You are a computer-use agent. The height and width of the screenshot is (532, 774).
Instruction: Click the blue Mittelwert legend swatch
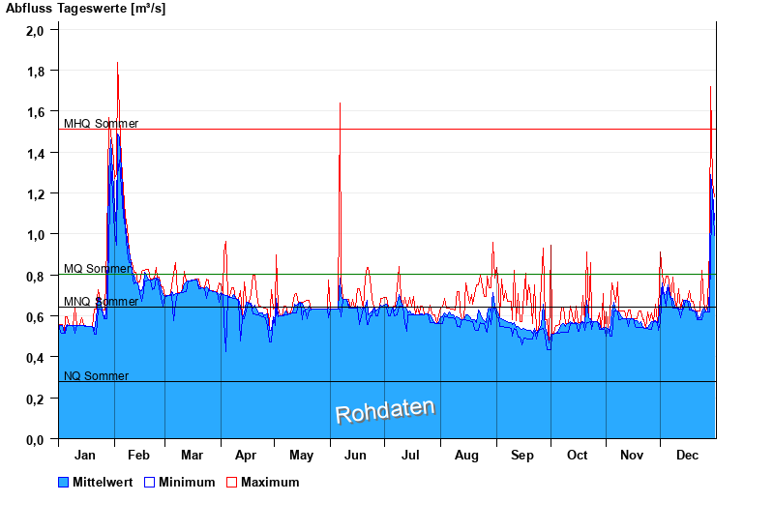point(64,483)
